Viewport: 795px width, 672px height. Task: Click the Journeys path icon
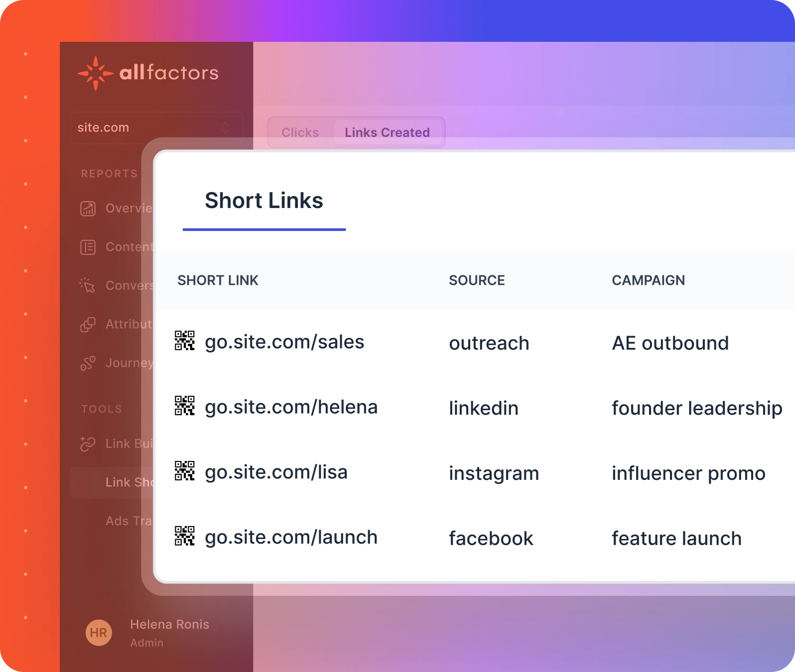point(88,363)
